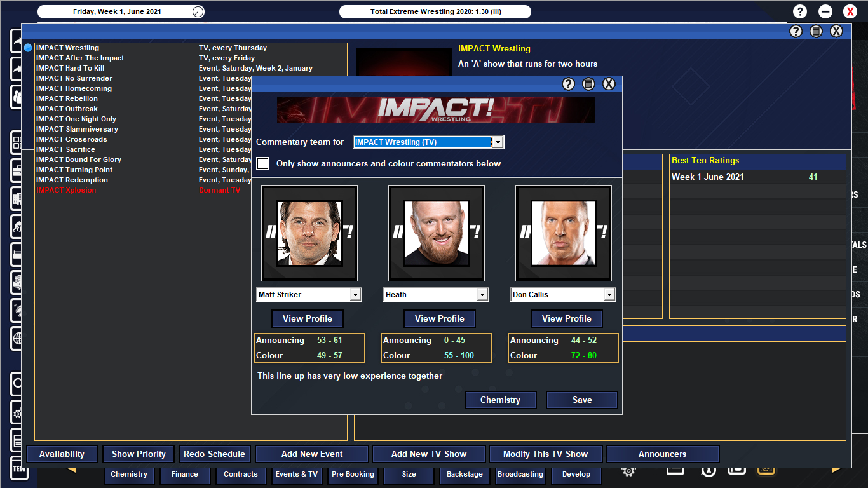This screenshot has width=868, height=488.
Task: Open Events & TV section in bottom menu
Action: 297,475
